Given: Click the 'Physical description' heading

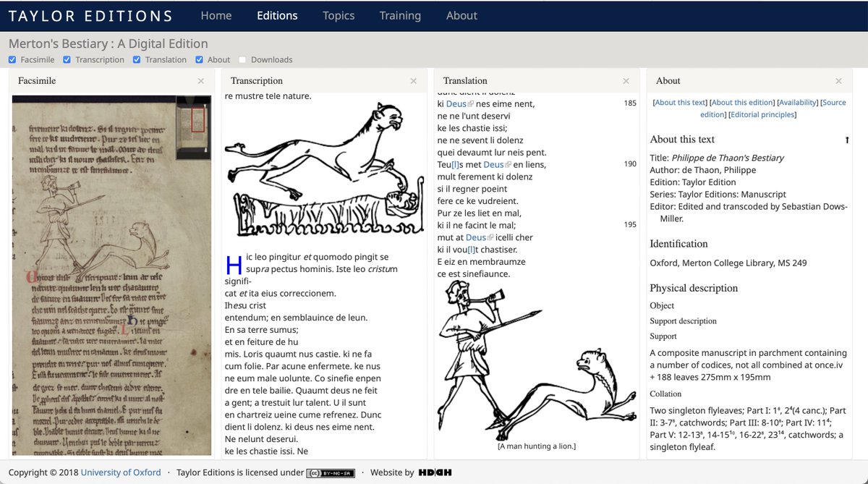Looking at the screenshot, I should pyautogui.click(x=694, y=288).
